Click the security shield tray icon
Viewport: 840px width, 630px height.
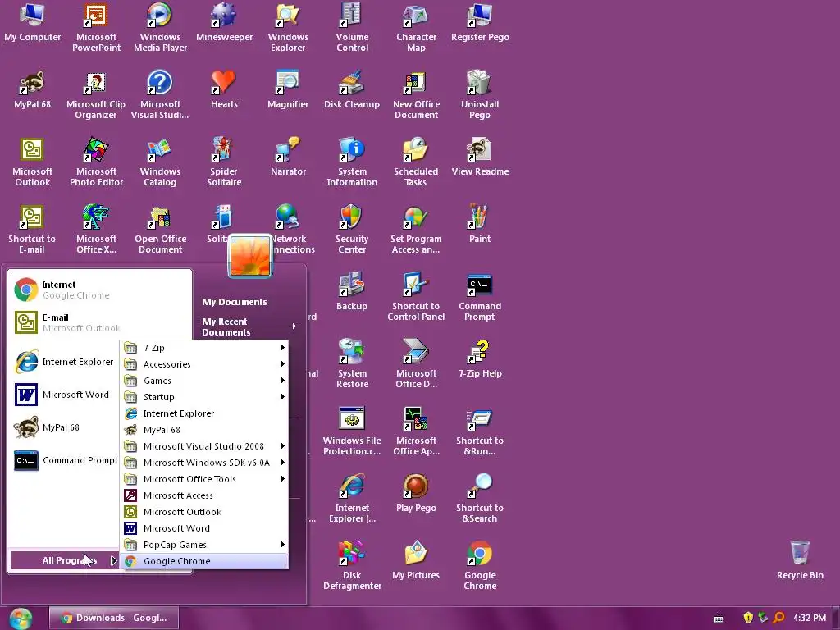pos(748,618)
